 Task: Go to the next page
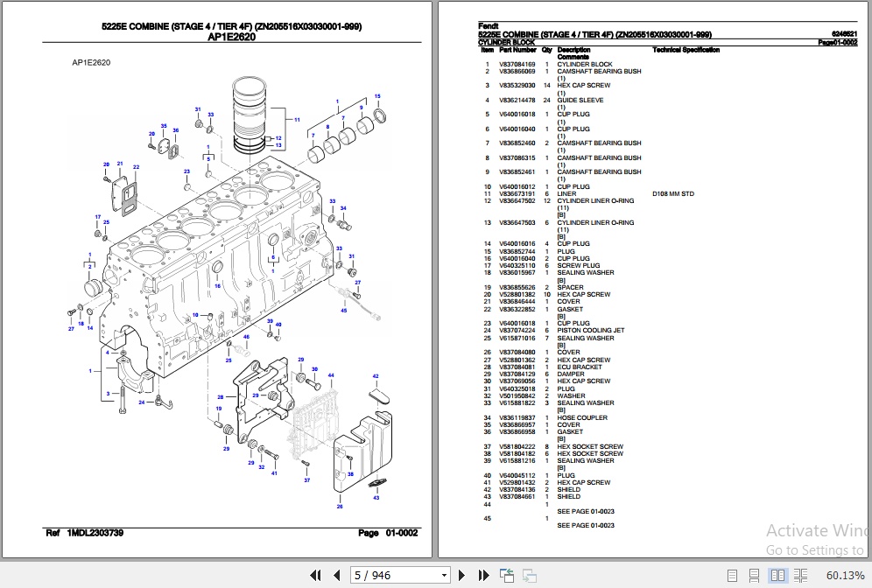tap(461, 575)
